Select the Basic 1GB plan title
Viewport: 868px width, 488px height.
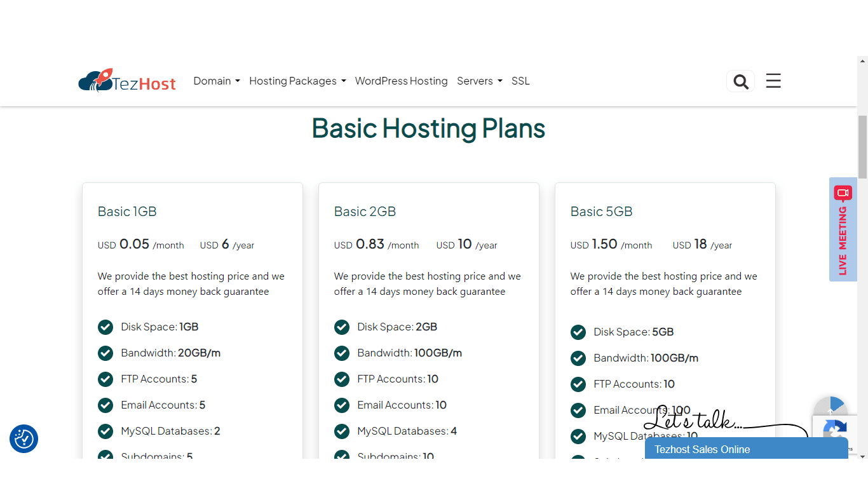click(127, 212)
